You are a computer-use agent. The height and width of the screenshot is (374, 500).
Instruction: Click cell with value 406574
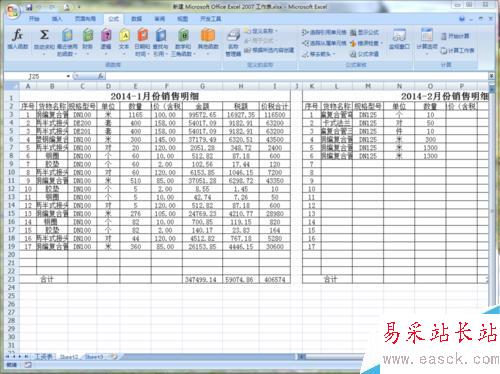pos(275,279)
